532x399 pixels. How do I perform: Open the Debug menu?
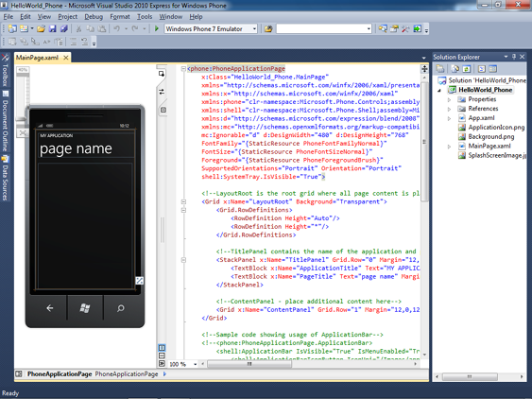(94, 17)
